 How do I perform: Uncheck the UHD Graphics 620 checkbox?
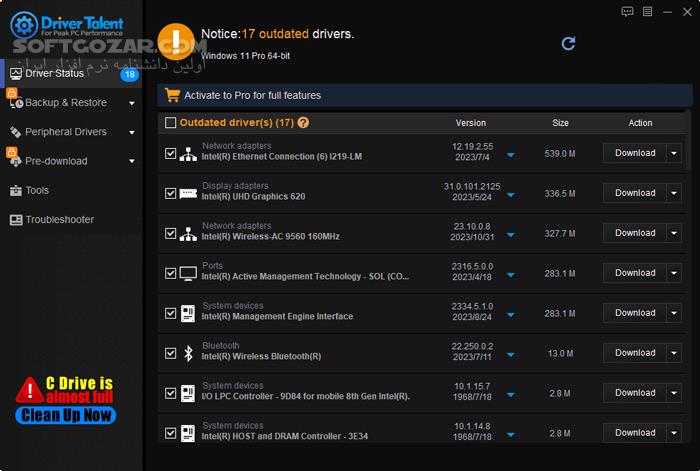(171, 193)
